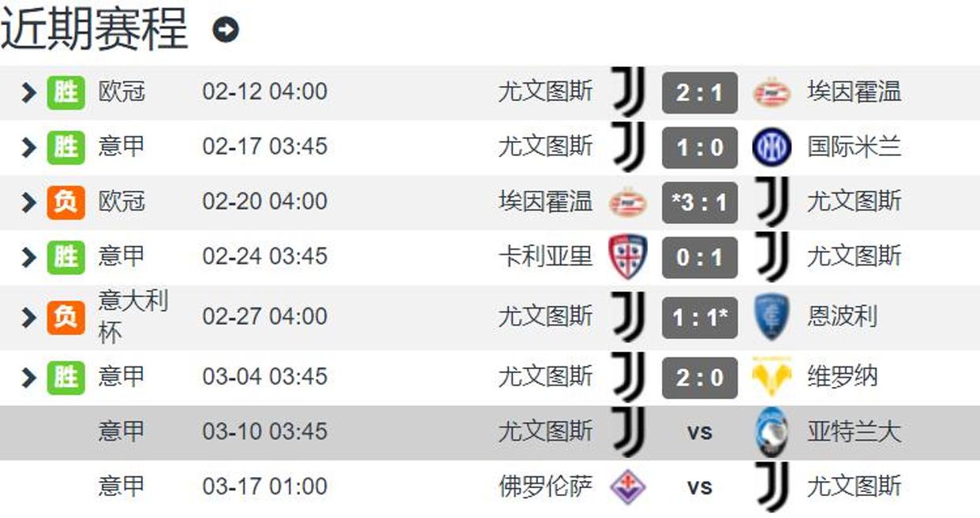Click the Atalanta club crest icon

pyautogui.click(x=772, y=432)
